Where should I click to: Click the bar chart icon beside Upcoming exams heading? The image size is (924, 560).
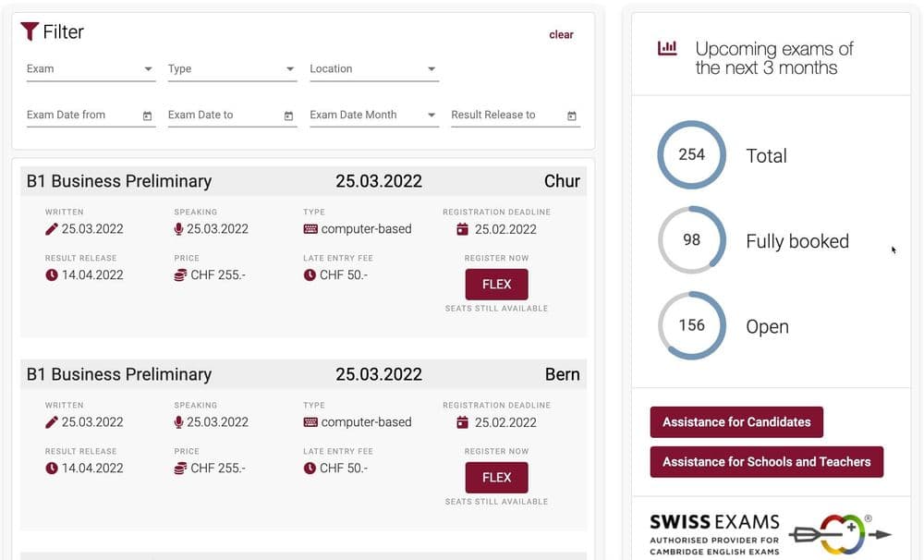(668, 48)
